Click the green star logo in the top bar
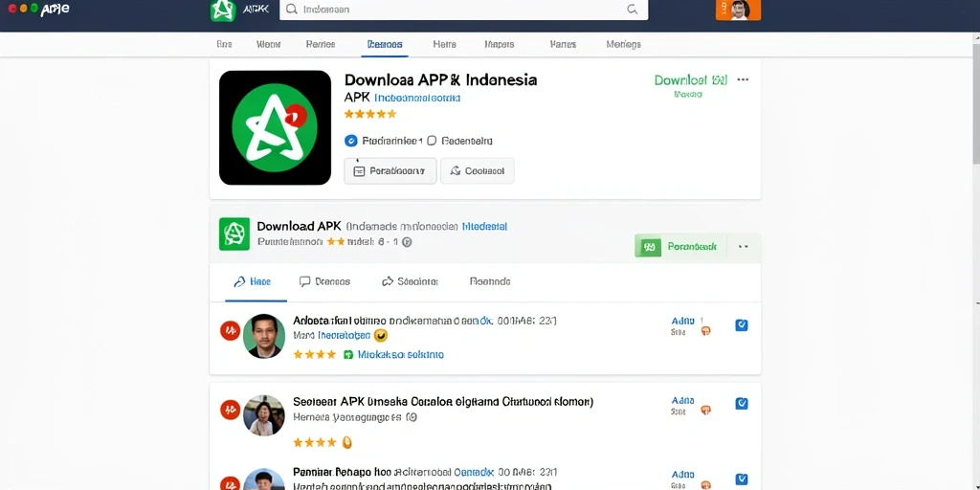This screenshot has width=980, height=490. click(222, 10)
